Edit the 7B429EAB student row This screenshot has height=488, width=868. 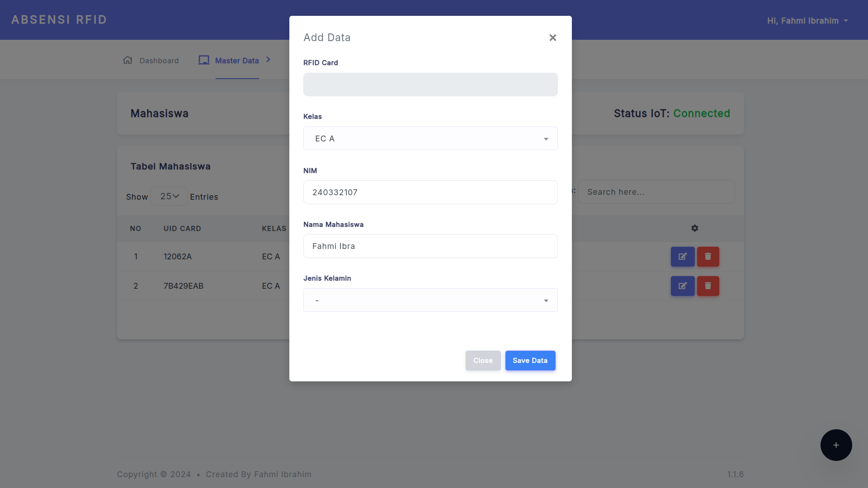pyautogui.click(x=683, y=286)
